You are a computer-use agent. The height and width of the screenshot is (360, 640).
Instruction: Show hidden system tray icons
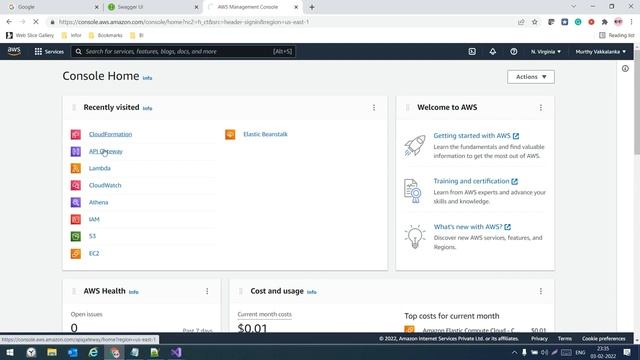[514, 352]
